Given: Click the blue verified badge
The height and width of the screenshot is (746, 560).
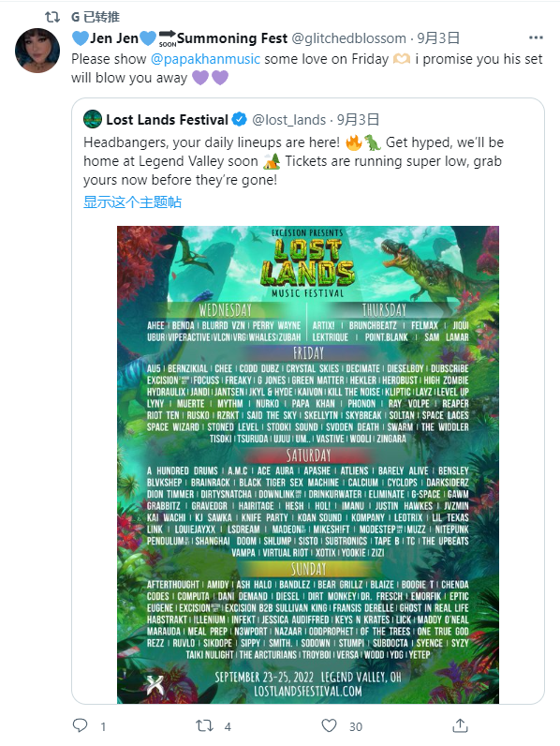Looking at the screenshot, I should click(x=239, y=119).
